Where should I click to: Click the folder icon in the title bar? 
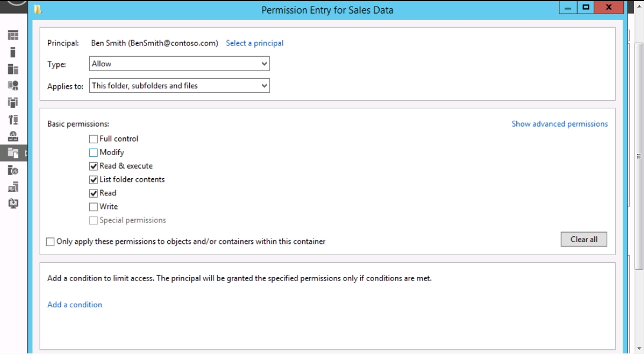coord(38,9)
